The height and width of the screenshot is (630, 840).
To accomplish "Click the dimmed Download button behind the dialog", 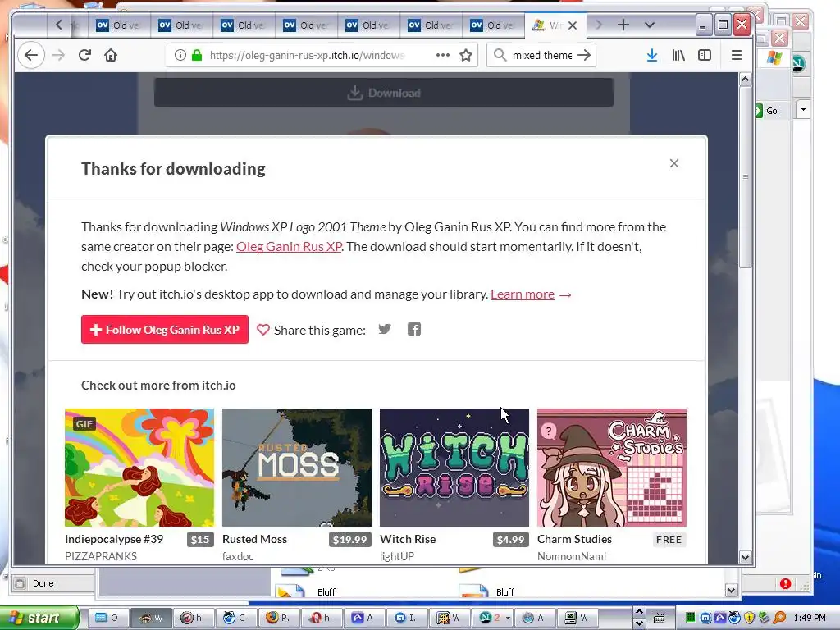I will [384, 93].
